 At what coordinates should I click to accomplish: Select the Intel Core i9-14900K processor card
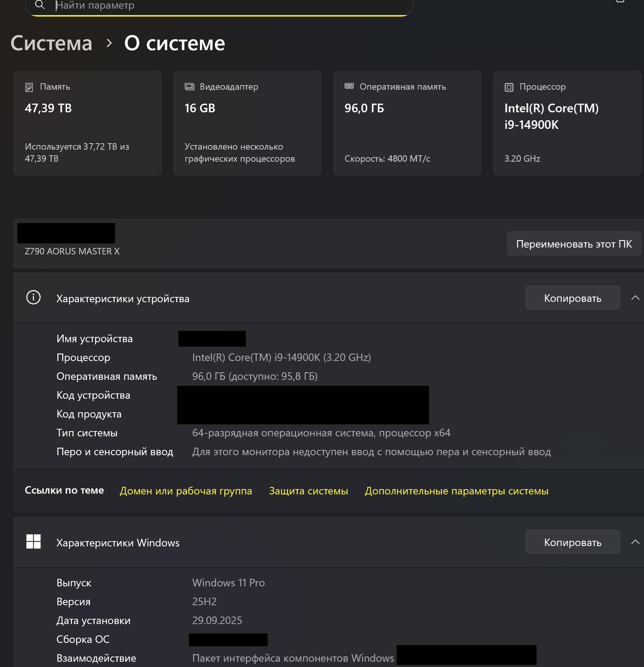pos(567,123)
